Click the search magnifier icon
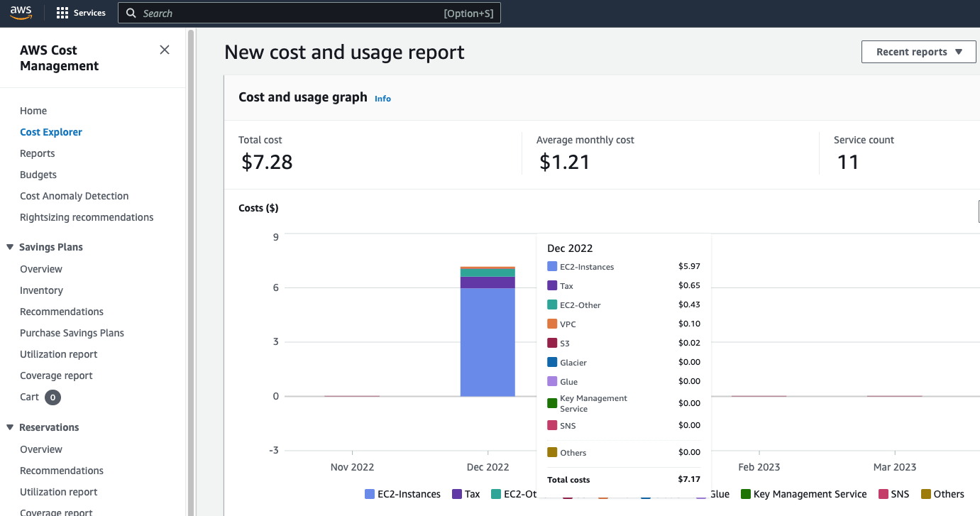This screenshot has height=516, width=980. (x=131, y=13)
